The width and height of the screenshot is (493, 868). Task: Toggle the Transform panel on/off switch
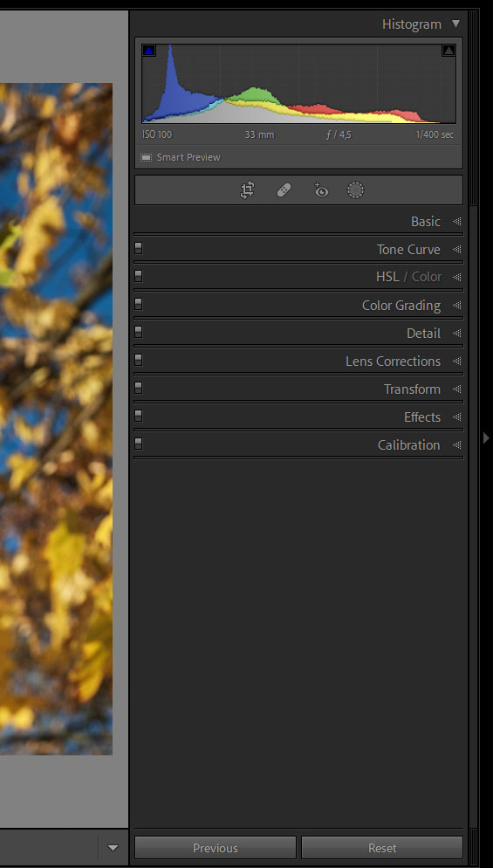point(139,388)
